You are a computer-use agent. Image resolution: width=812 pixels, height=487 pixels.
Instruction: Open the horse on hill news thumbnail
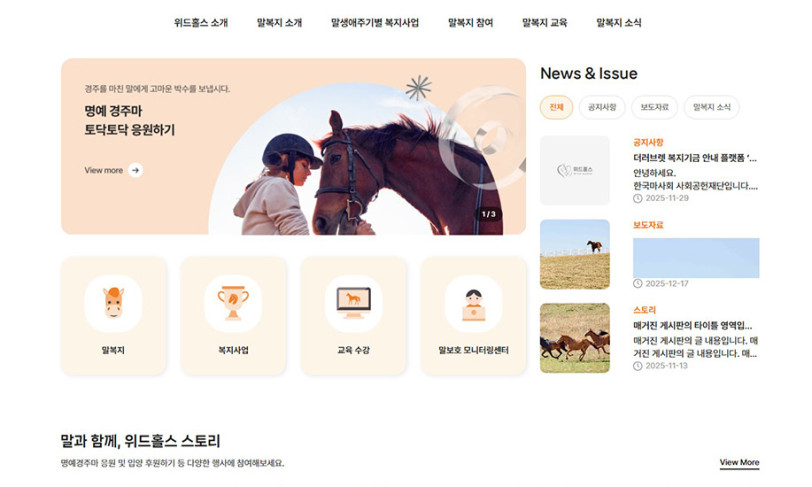(575, 254)
